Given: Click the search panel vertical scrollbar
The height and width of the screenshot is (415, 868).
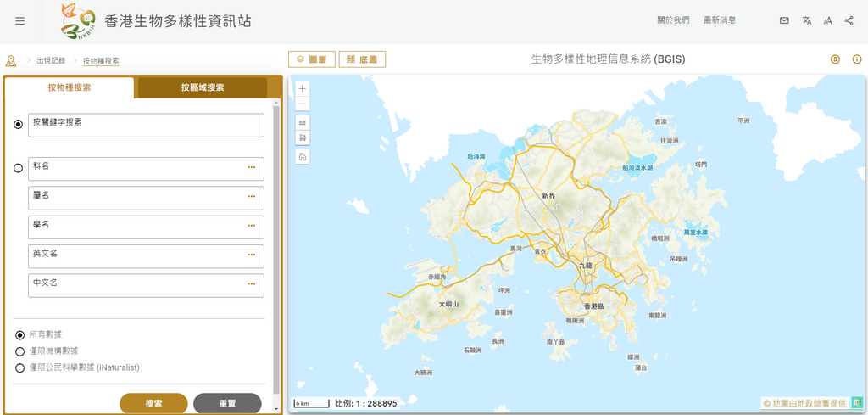Looking at the screenshot, I should pyautogui.click(x=276, y=246).
